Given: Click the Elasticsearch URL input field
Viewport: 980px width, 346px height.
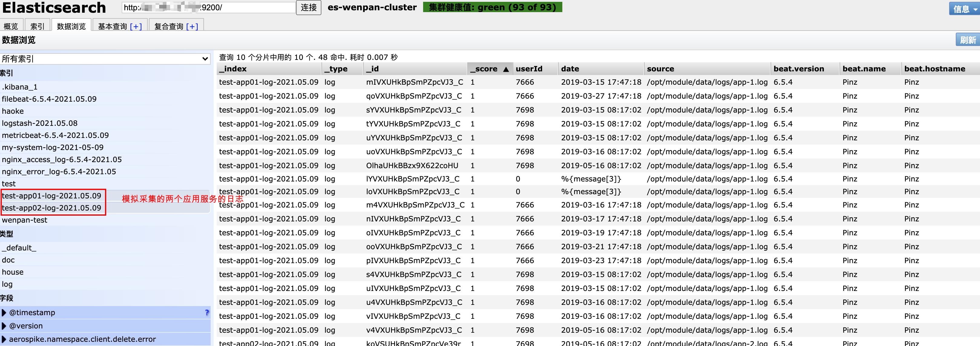Looking at the screenshot, I should click(209, 8).
